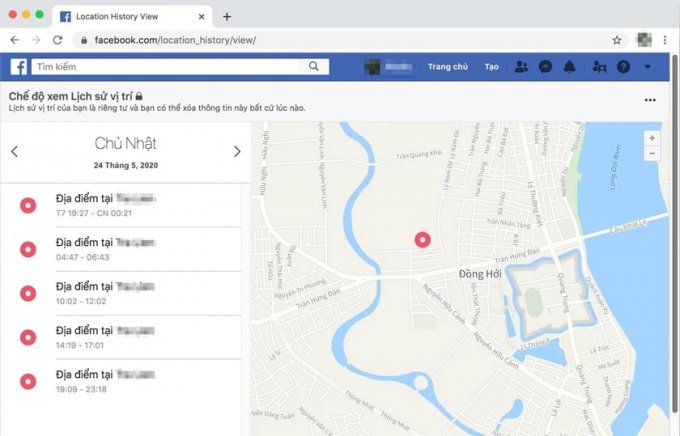Click the search magnifier icon
Image resolution: width=680 pixels, height=436 pixels.
pos(313,67)
